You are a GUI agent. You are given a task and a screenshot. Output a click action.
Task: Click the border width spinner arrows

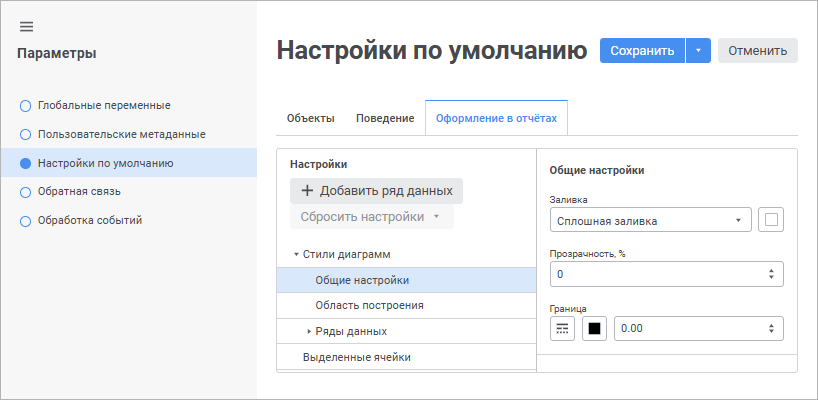coord(771,329)
